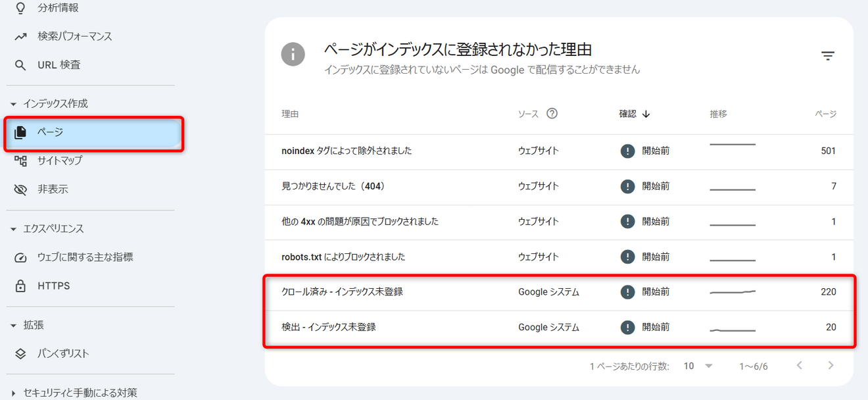Go to the next page of results
Viewport: 868px width, 400px height.
[x=831, y=366]
